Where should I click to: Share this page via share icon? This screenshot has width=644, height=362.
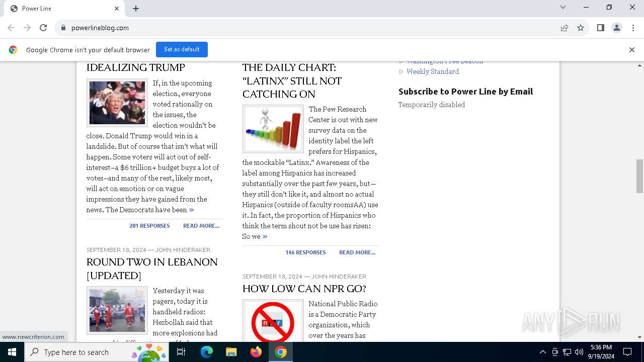tap(565, 28)
